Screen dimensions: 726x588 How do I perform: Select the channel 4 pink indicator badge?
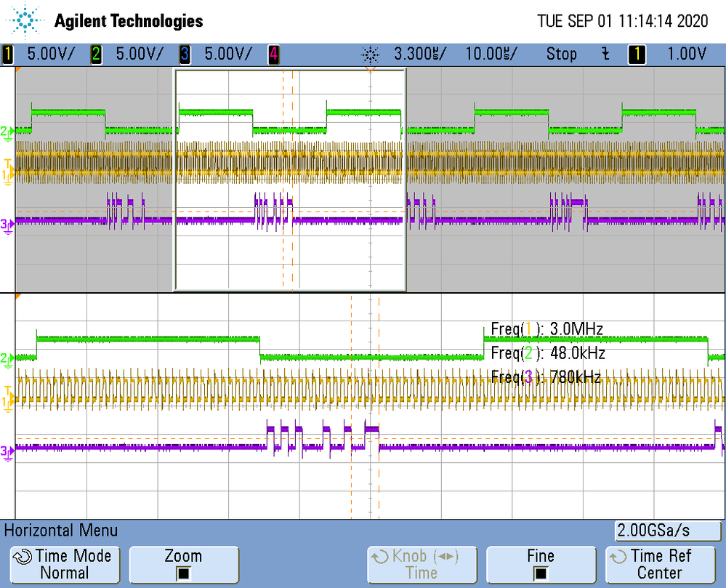point(274,55)
